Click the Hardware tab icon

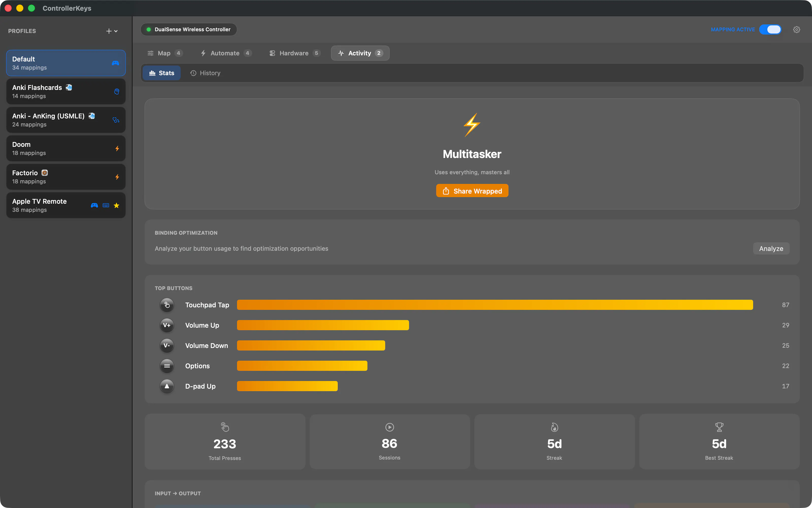[272, 53]
